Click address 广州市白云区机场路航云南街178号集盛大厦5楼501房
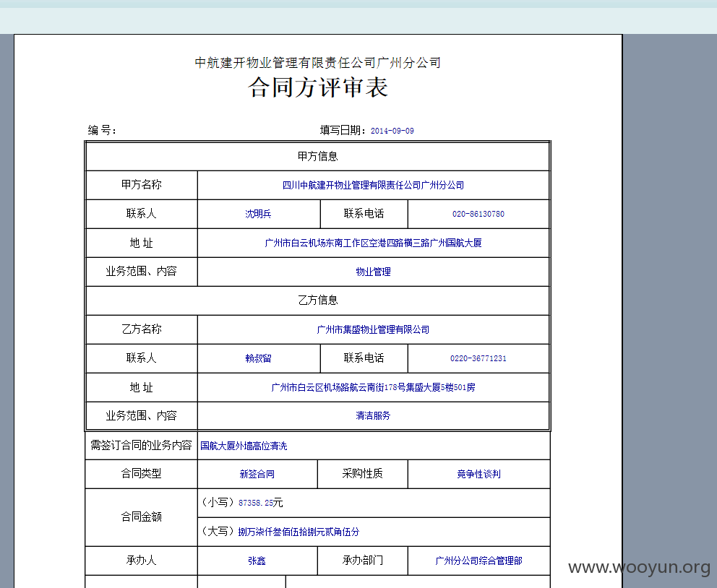717x588 pixels. coord(373,387)
